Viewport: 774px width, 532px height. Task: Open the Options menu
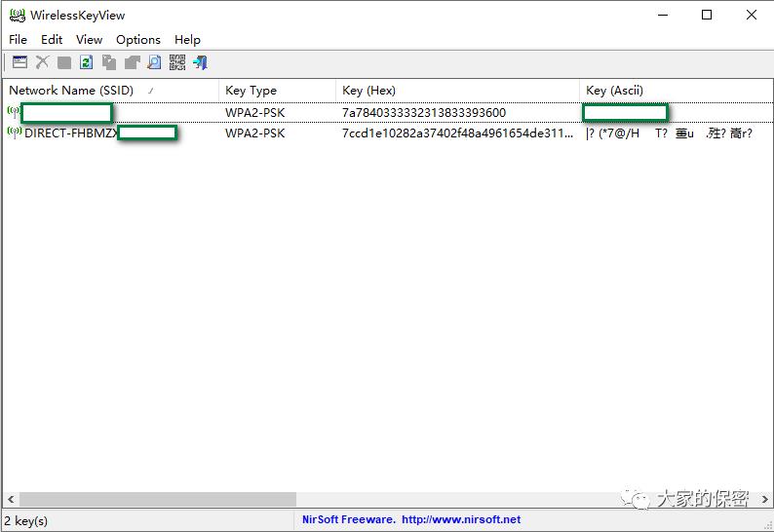click(137, 39)
